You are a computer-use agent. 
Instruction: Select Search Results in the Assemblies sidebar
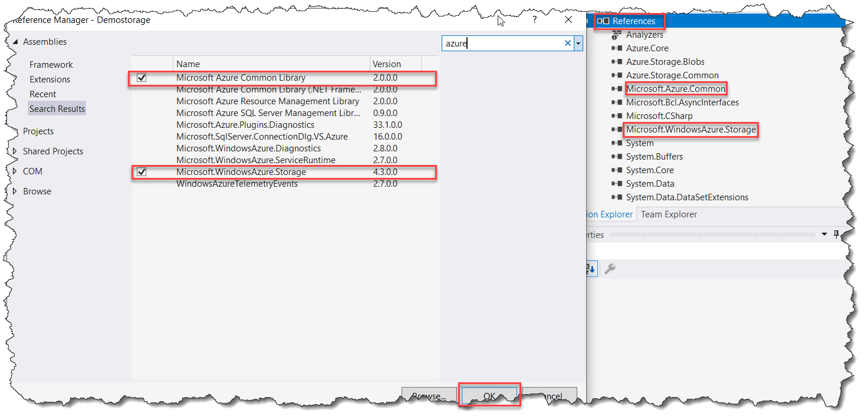(x=57, y=108)
